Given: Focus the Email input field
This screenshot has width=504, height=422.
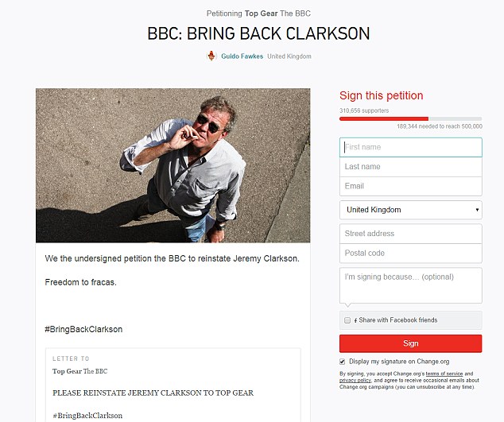Looking at the screenshot, I should (x=410, y=186).
